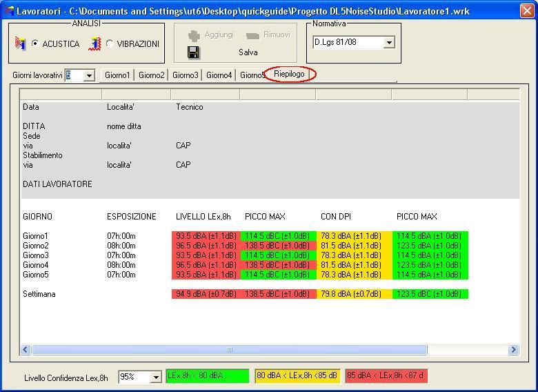Click the Settimana 94.9 dBA value
Image resolution: width=538 pixels, height=392 pixels.
click(x=206, y=294)
